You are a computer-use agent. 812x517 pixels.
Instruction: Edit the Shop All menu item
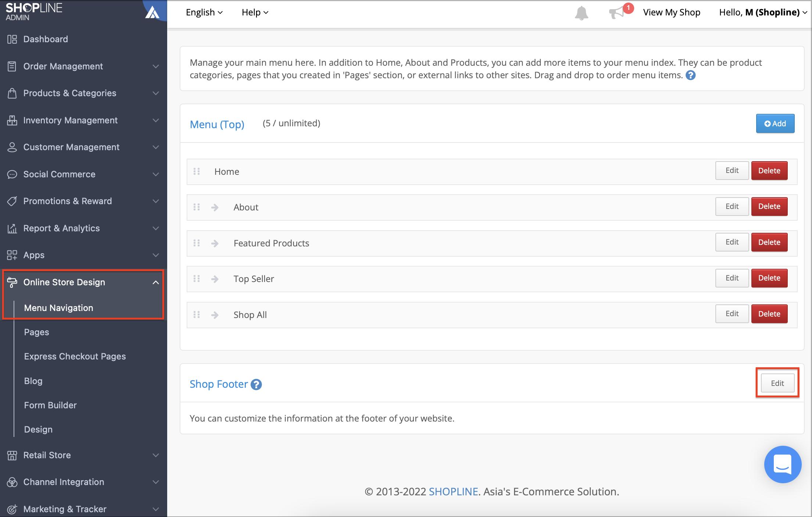732,314
